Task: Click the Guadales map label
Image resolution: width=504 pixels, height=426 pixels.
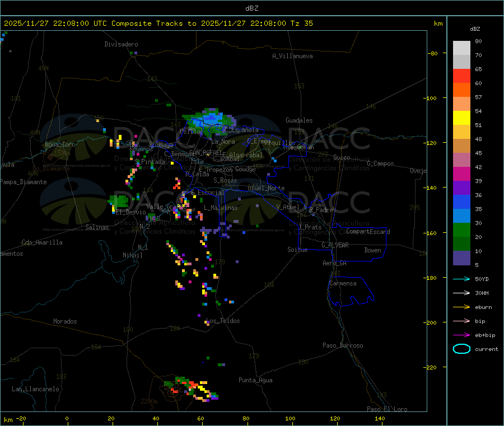Action: pos(299,120)
